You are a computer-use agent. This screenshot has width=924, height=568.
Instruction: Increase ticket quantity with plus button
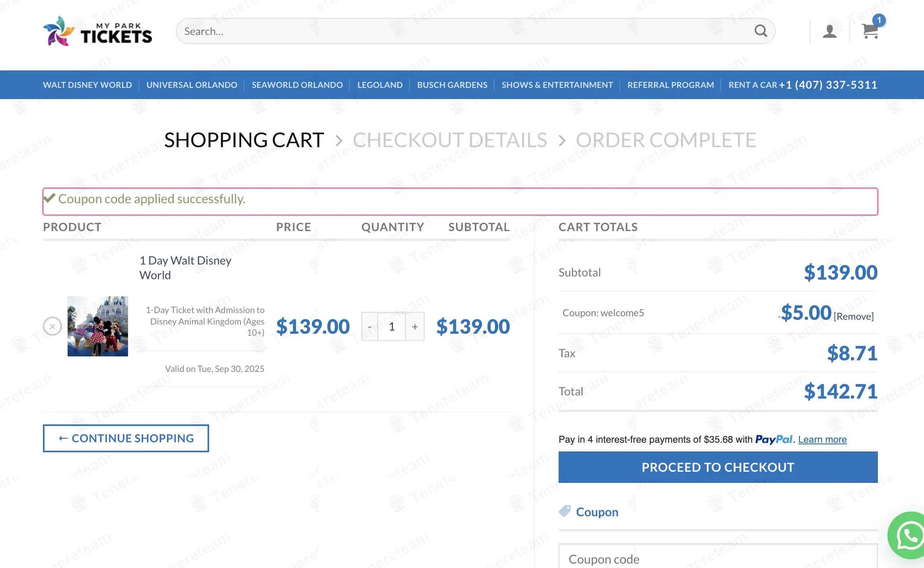point(415,327)
